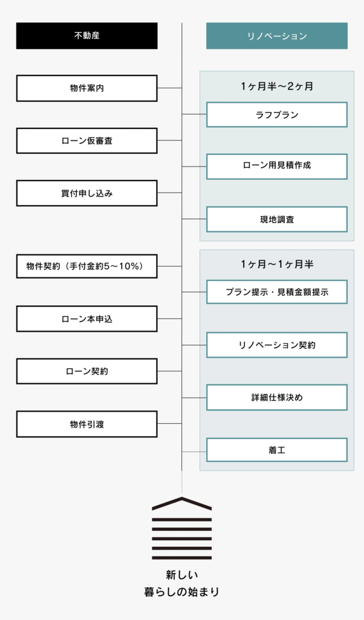Select the 物件引渡 step
The height and width of the screenshot is (620, 364).
(86, 424)
